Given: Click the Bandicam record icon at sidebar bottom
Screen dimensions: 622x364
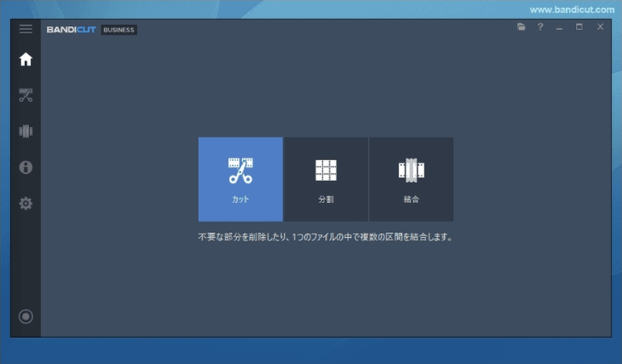Looking at the screenshot, I should click(26, 316).
